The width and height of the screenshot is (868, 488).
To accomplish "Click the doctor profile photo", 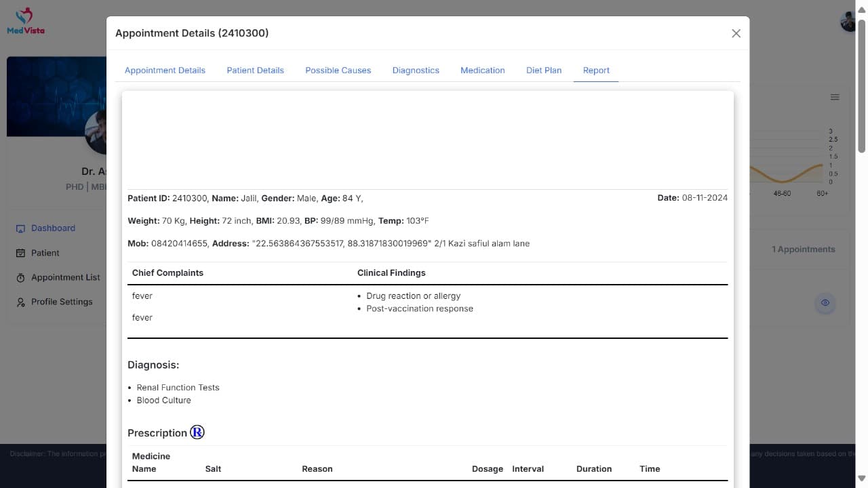I will coord(96,132).
